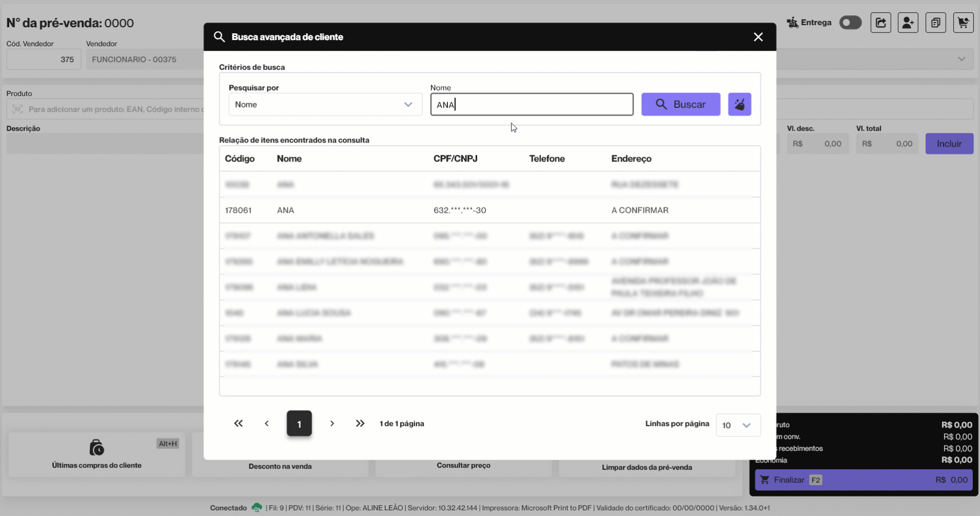
Task: Click the copy documents icon
Action: [935, 23]
